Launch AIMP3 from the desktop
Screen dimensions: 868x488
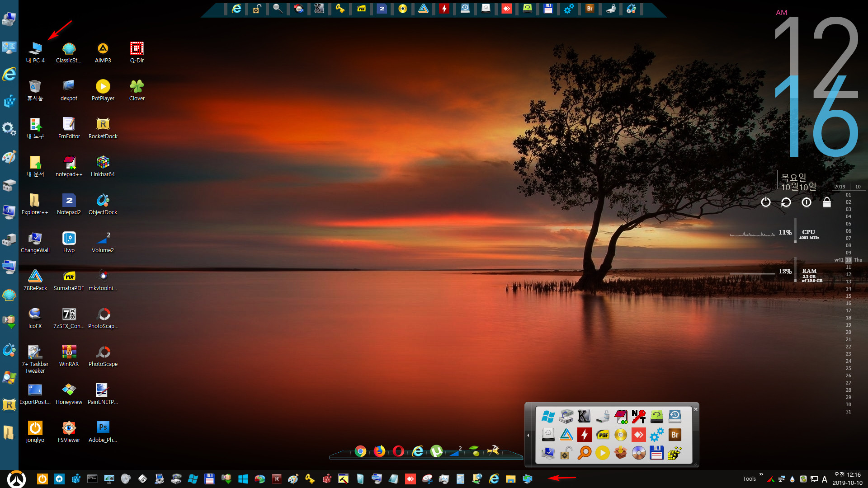103,52
